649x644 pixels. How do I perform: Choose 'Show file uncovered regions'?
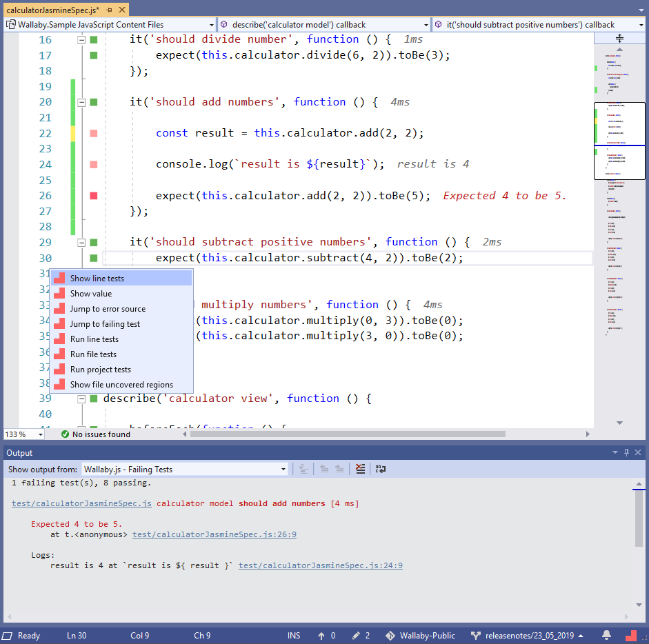121,385
